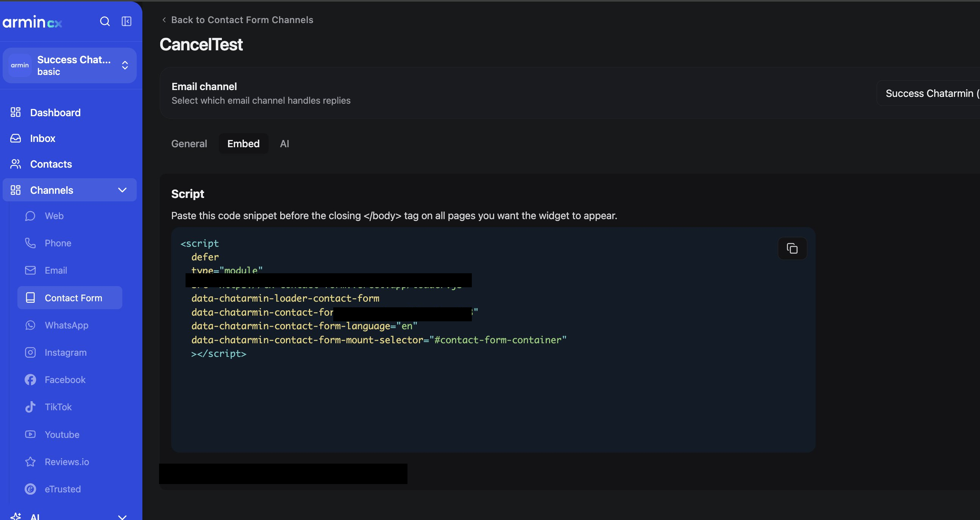Select the Instagram icon
This screenshot has width=980, height=520.
tap(30, 352)
